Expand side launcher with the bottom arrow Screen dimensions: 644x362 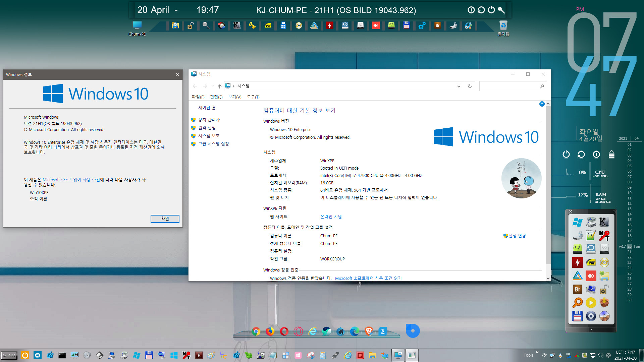(591, 329)
